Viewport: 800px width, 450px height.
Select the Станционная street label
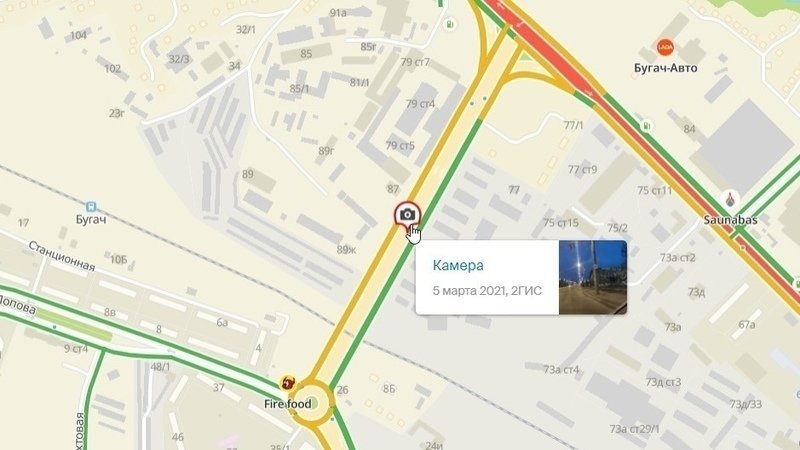[x=61, y=256]
